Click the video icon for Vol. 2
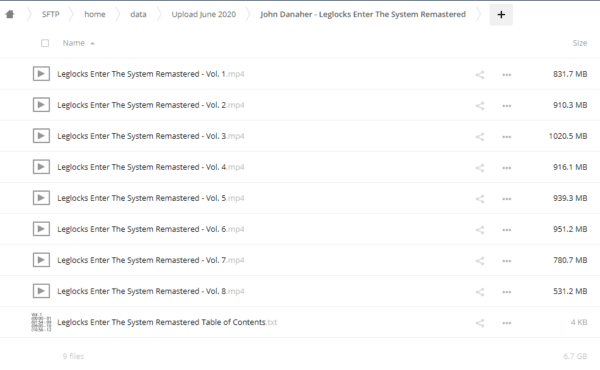The height and width of the screenshot is (370, 600). click(41, 105)
